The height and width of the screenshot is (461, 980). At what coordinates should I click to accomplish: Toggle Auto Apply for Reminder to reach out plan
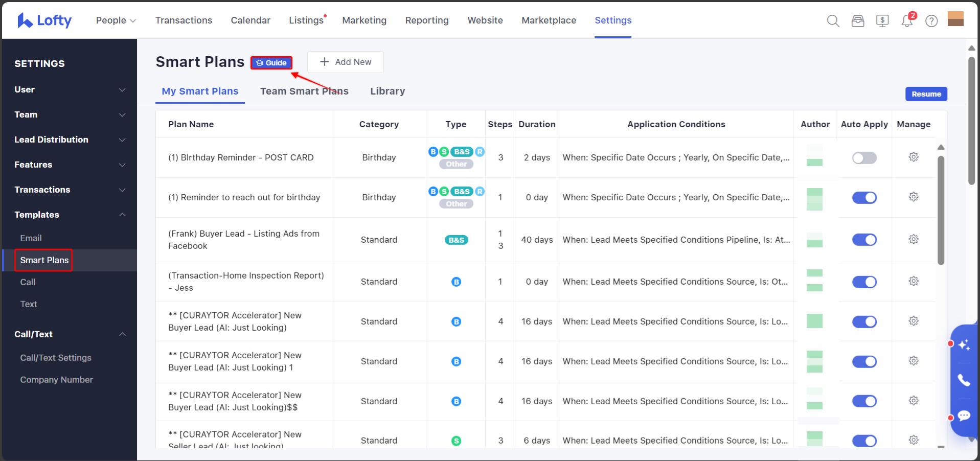(x=864, y=197)
